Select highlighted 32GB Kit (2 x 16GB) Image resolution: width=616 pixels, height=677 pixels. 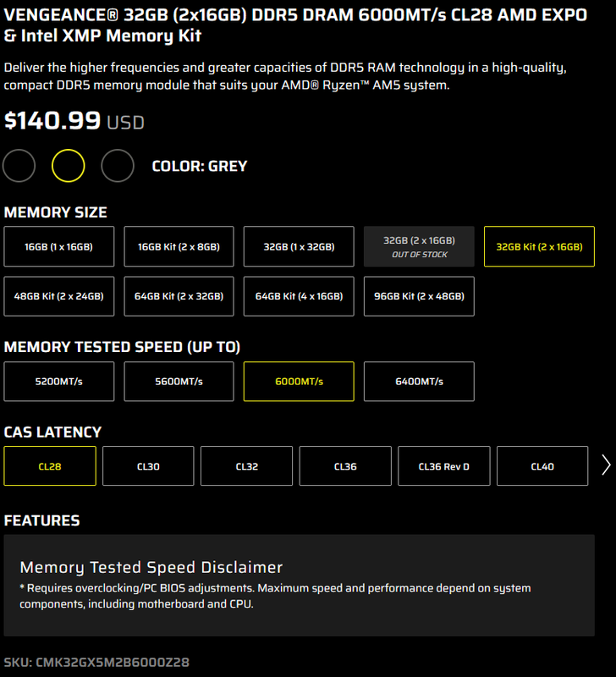click(539, 246)
